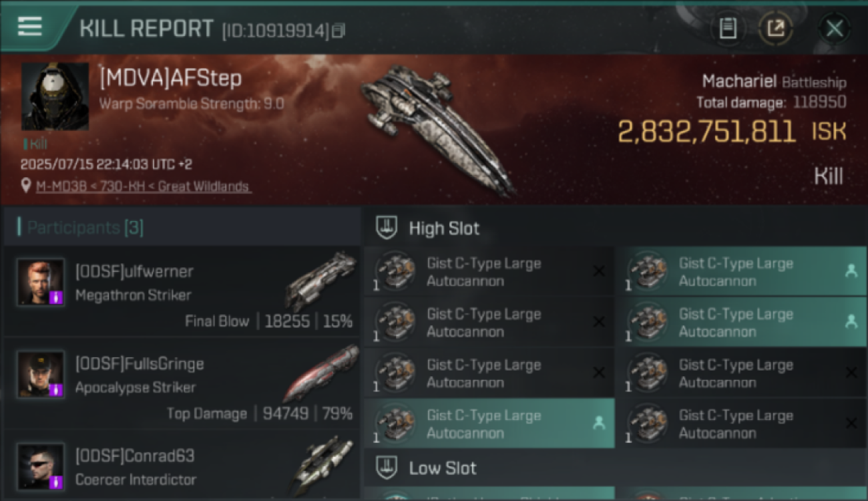
Task: Click AFStep's pilot portrait
Action: pos(55,96)
